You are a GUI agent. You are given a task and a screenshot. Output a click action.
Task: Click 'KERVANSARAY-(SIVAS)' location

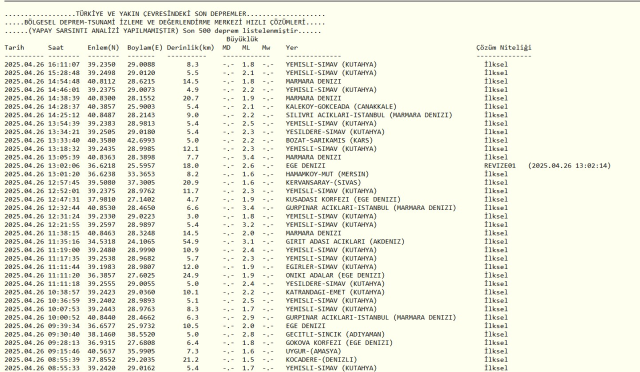click(323, 183)
